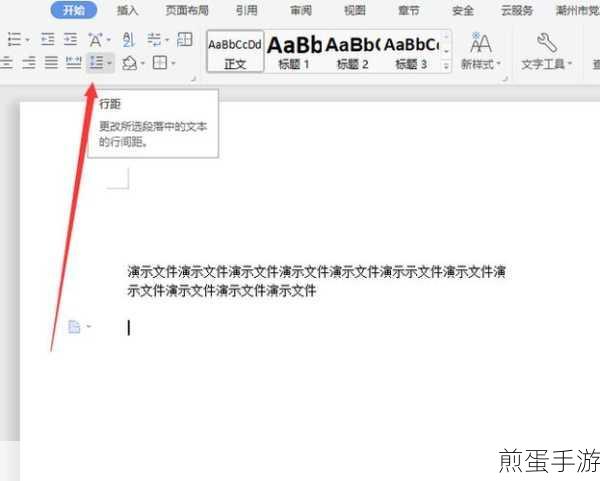Click the 文字工具 wrench button
This screenshot has width=600, height=481.
coord(546,52)
